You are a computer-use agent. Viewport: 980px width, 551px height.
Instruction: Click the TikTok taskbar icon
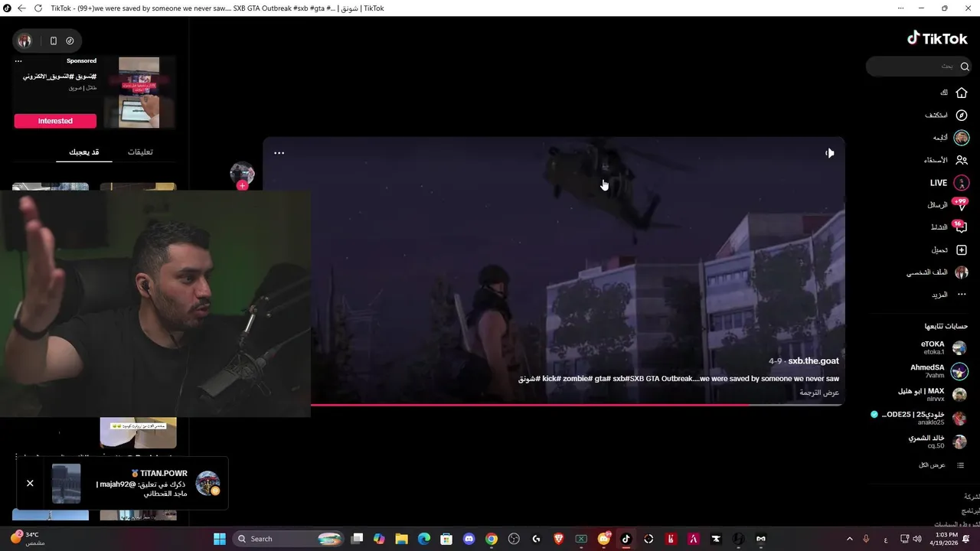click(626, 539)
